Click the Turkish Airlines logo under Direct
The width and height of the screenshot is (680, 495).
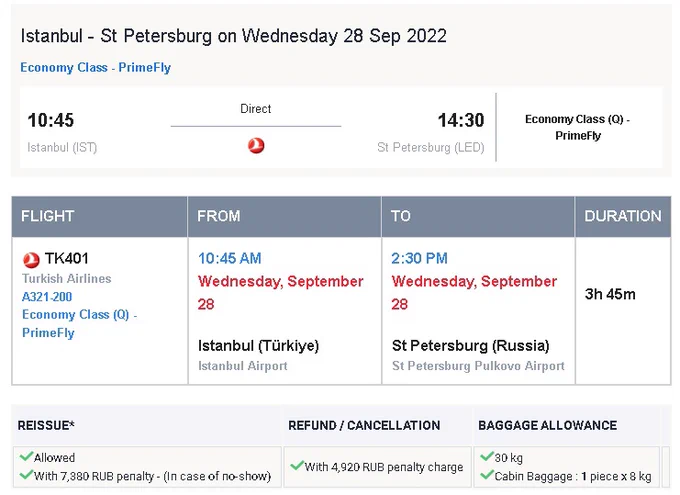pos(256,146)
